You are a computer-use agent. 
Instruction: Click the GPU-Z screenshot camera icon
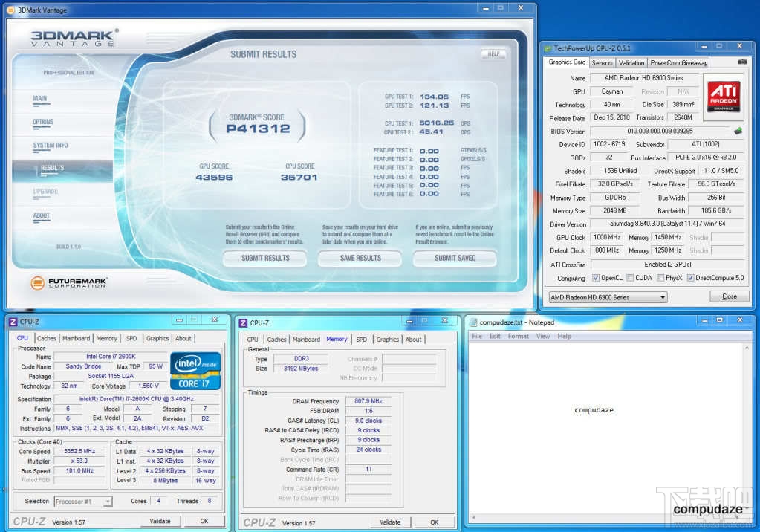tap(741, 63)
